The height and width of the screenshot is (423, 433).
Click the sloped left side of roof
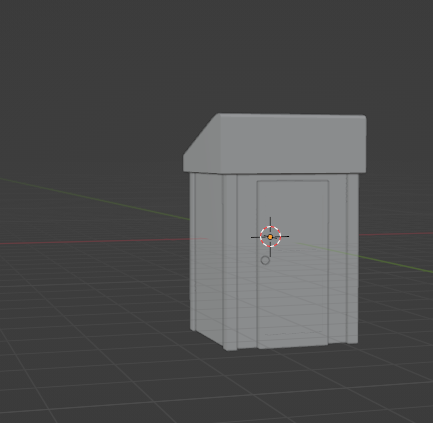click(200, 144)
